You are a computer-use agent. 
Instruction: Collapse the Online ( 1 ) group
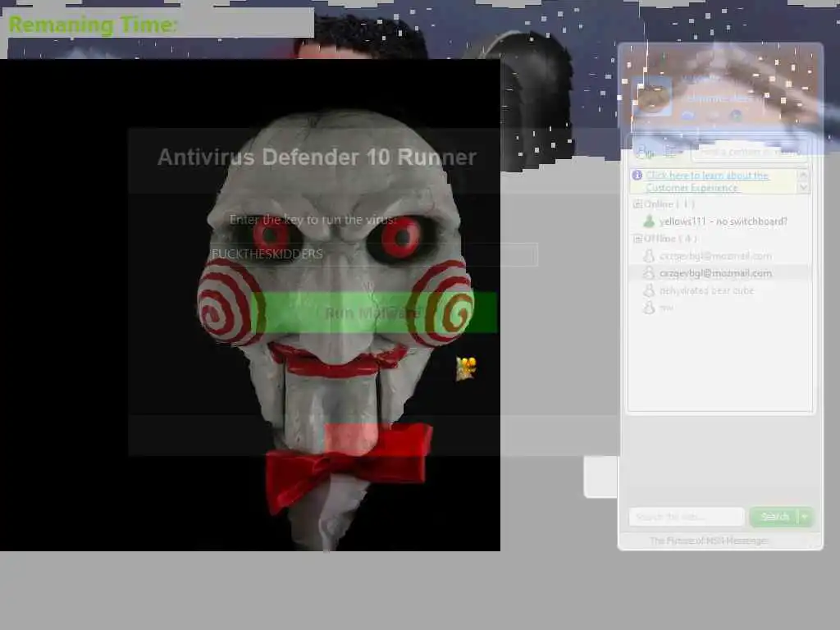pyautogui.click(x=637, y=204)
